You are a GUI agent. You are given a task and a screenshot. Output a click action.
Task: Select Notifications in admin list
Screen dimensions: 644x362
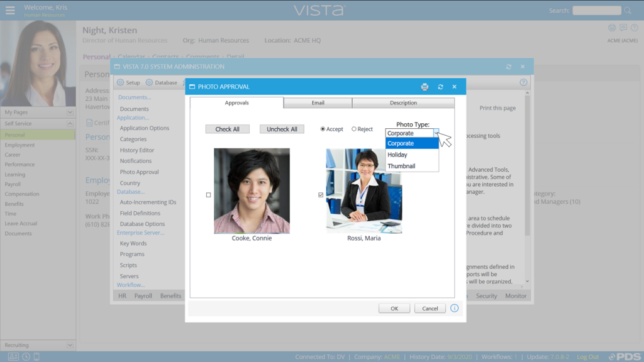[x=136, y=161]
